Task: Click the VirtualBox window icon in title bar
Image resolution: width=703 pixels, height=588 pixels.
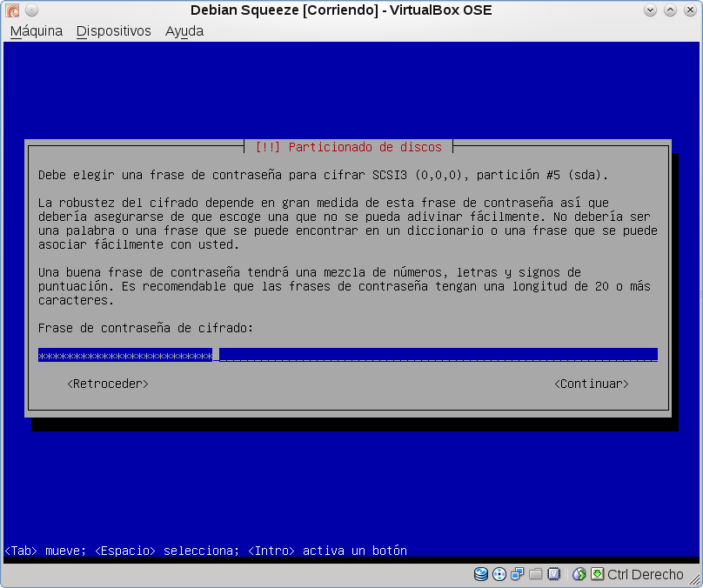Action: 12,10
